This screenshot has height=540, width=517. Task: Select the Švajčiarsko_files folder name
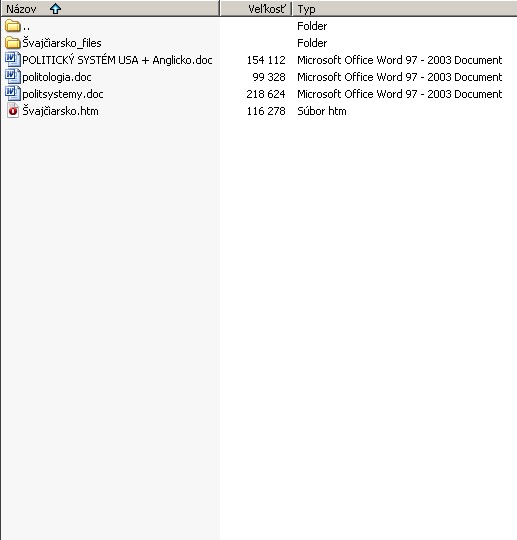[62, 43]
